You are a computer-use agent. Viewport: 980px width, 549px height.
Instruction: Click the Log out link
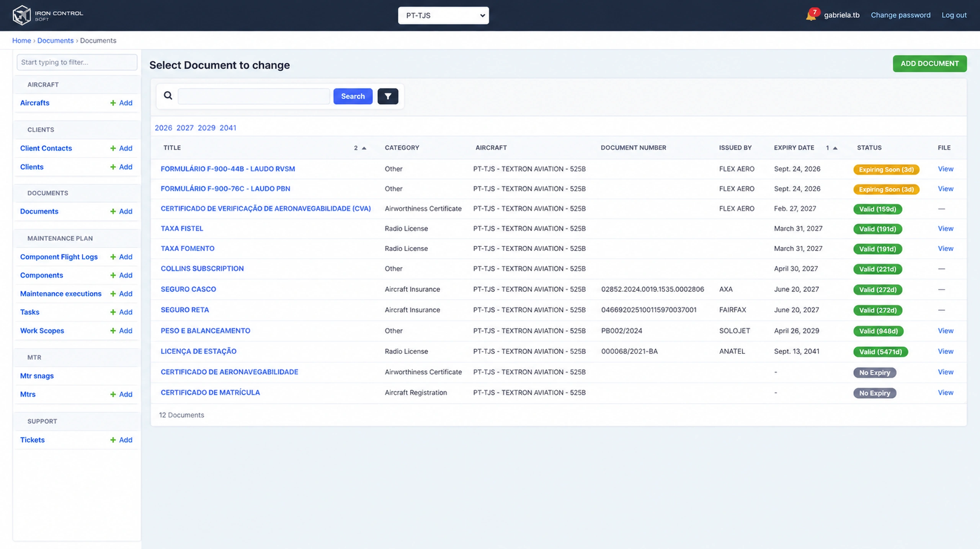point(954,15)
